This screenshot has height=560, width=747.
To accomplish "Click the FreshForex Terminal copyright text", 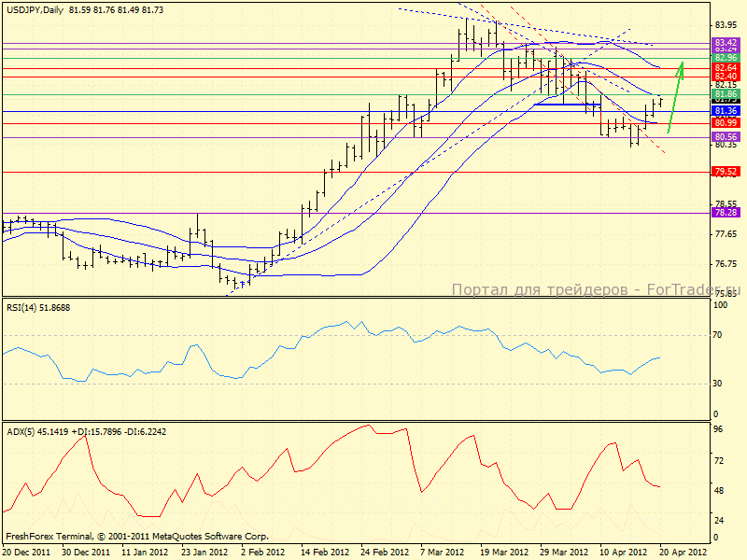I will pos(137,537).
